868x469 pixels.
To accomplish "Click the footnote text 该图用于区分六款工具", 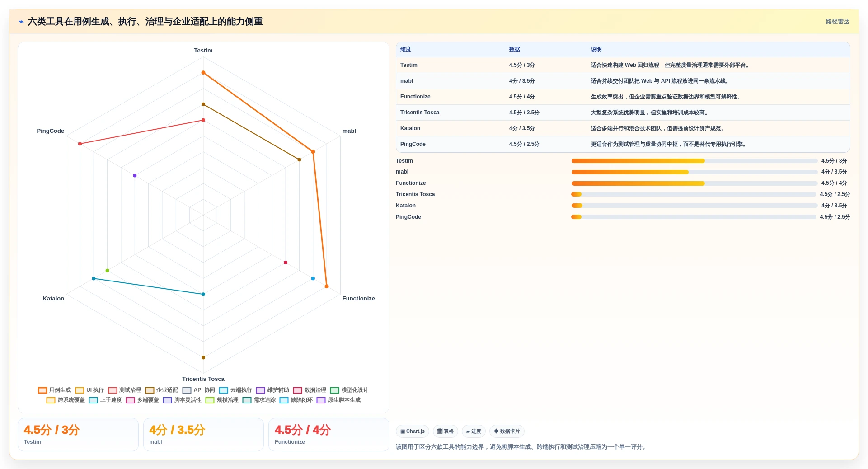I will click(x=522, y=447).
